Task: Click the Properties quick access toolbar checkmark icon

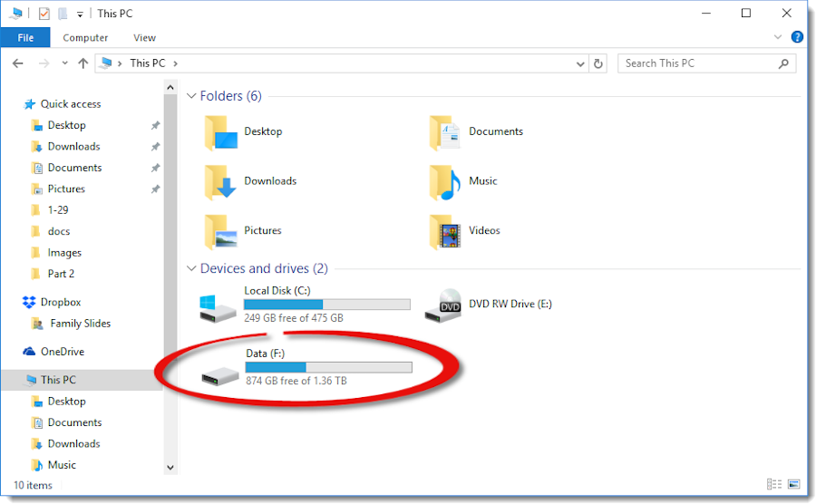Action: (44, 14)
